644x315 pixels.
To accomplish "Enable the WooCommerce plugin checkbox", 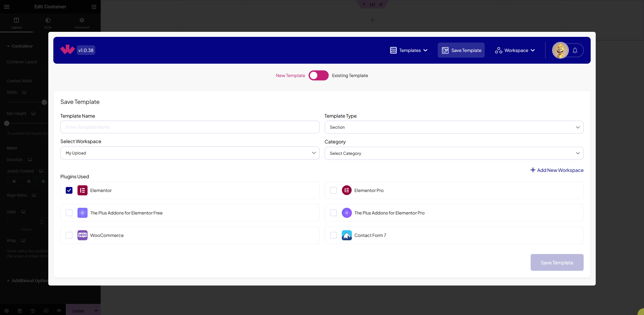I will click(69, 235).
